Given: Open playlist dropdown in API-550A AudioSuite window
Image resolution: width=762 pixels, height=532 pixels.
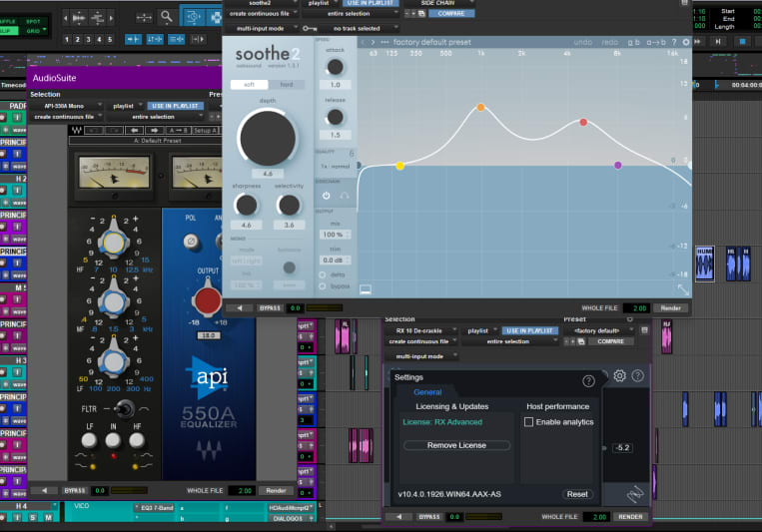Looking at the screenshot, I should 126,106.
